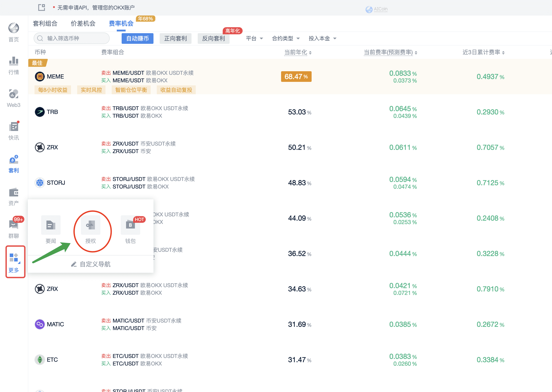Click the 0.7910% three-day rate value
Viewport: 552px width, 392px height.
pyautogui.click(x=490, y=289)
